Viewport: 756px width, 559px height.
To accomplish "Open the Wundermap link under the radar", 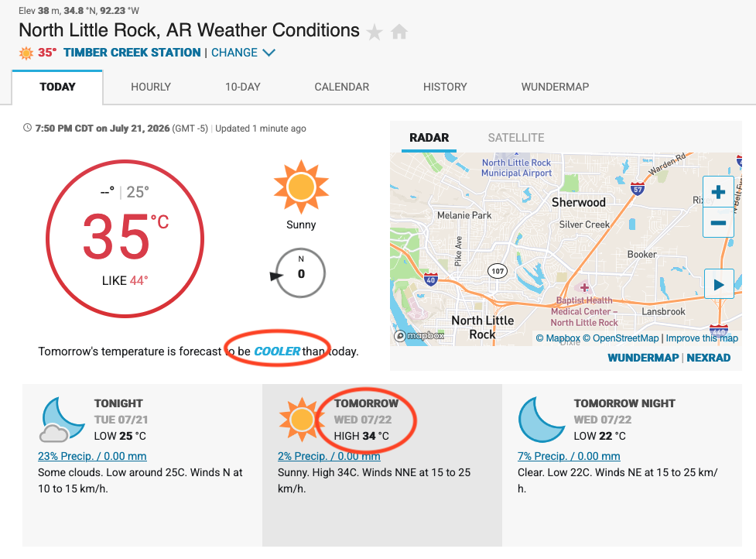I will pos(643,358).
